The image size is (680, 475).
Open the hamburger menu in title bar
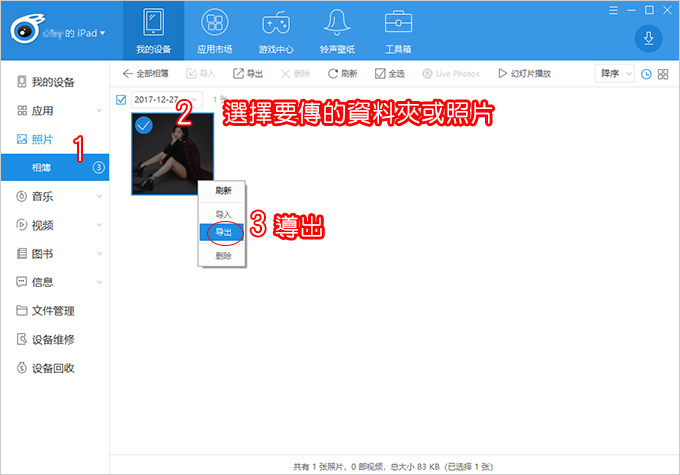pyautogui.click(x=613, y=10)
